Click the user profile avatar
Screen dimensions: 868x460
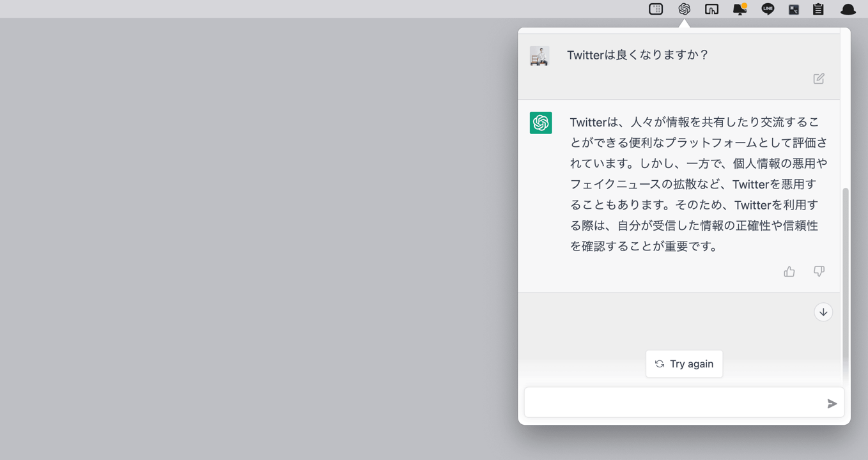tap(539, 56)
